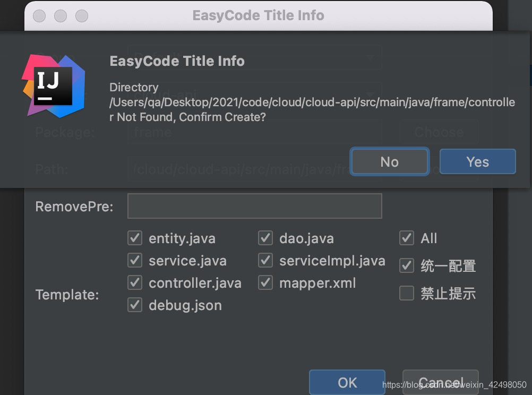The height and width of the screenshot is (395, 532).
Task: Disable the controller.java template
Action: coord(135,282)
